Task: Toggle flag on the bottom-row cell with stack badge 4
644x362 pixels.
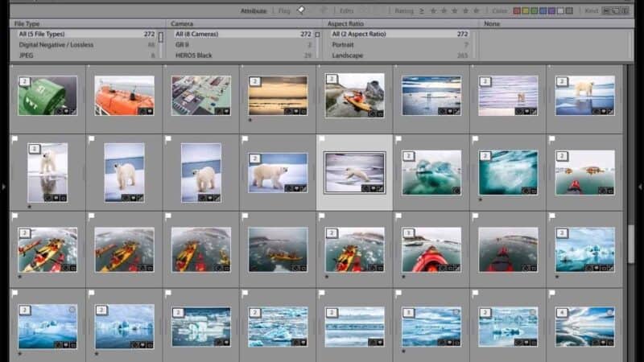Action: click(552, 293)
